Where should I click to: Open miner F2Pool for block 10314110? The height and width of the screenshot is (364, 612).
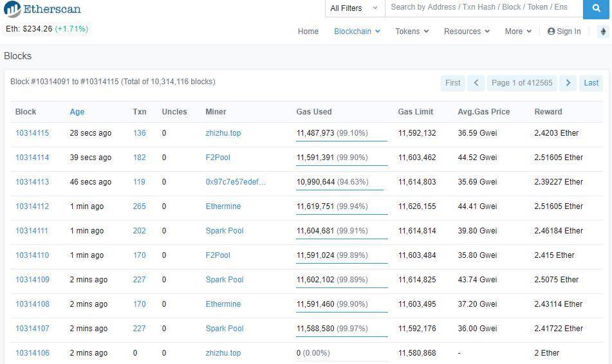218,255
